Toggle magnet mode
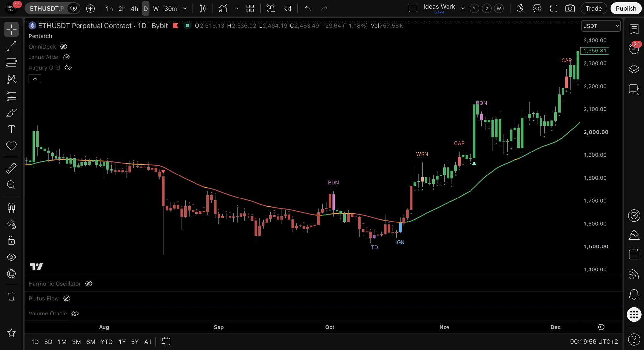This screenshot has width=644, height=350. (x=11, y=208)
